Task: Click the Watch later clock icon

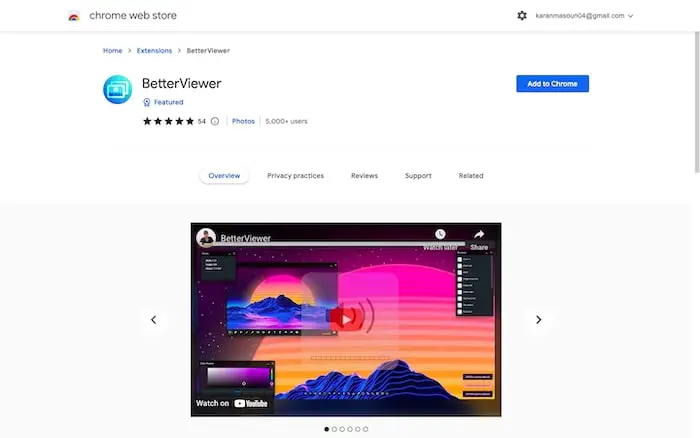Action: (440, 234)
